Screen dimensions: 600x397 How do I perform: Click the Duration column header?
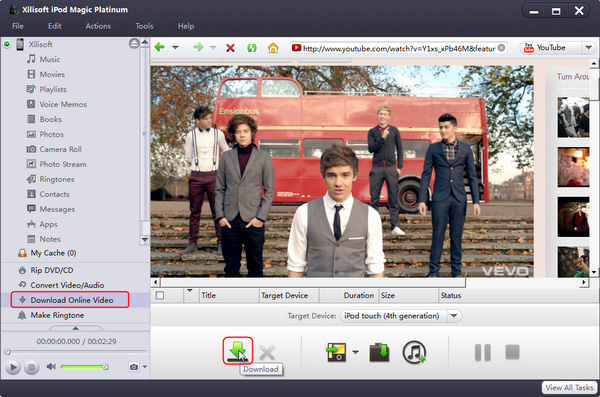pos(349,295)
